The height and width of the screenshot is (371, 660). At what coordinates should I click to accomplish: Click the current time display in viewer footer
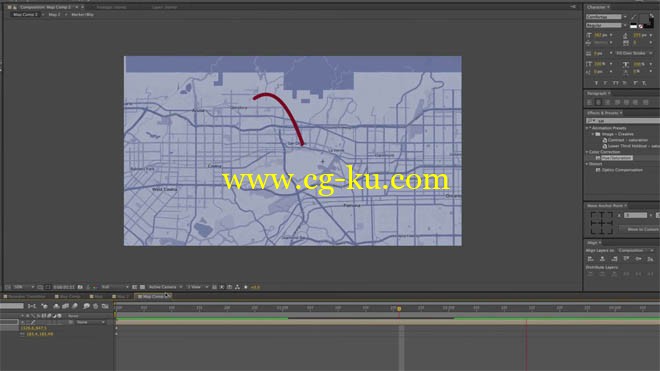coord(64,287)
